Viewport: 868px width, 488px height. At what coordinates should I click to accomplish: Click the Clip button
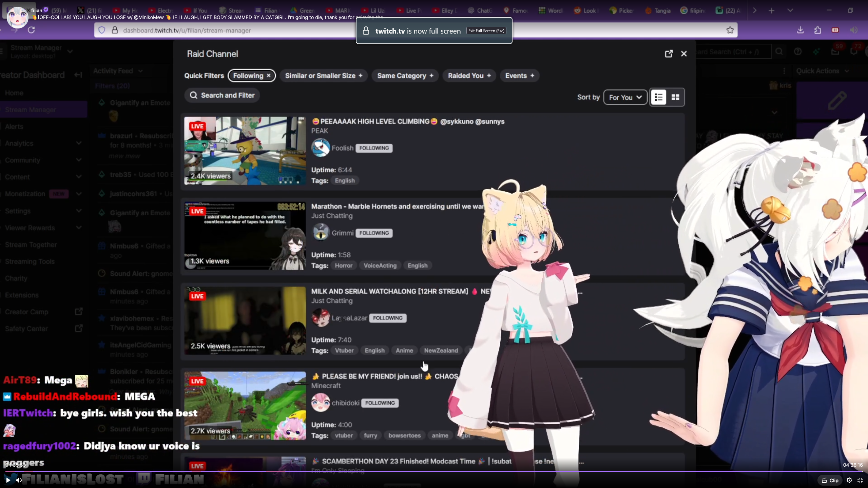click(x=830, y=480)
